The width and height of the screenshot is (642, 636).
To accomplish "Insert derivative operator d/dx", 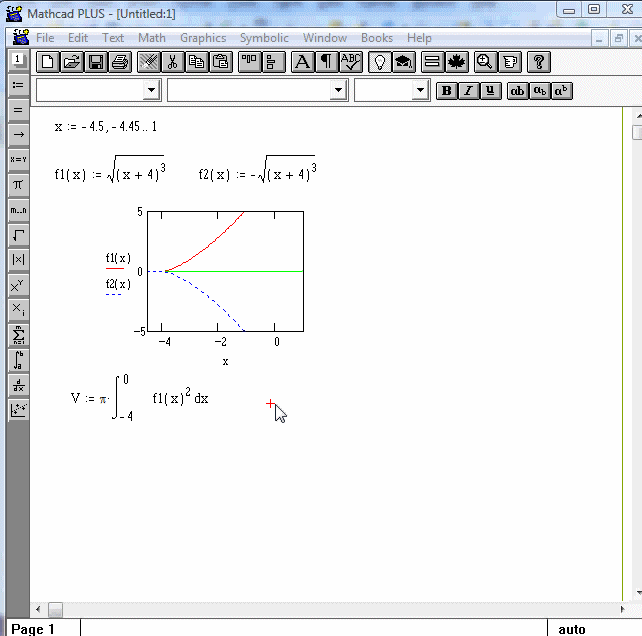I will click(18, 385).
